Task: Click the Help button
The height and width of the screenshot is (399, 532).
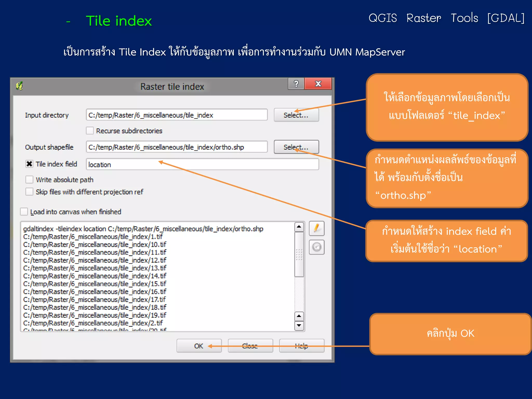Action: (302, 346)
